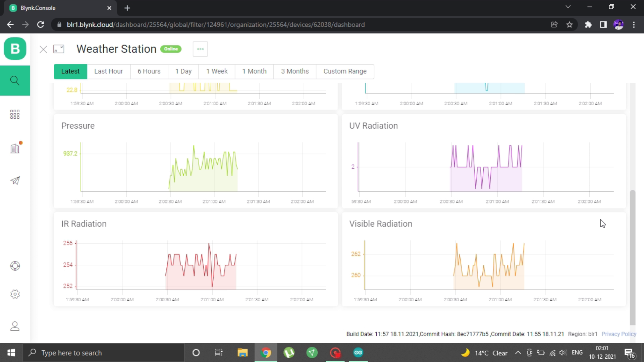Expand the system tray hidden icons
The width and height of the screenshot is (644, 362).
click(x=518, y=353)
